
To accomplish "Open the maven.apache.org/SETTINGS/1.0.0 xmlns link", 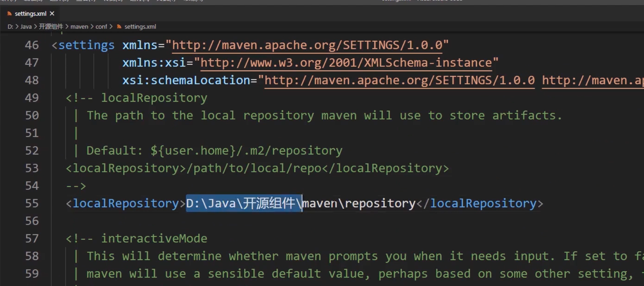I will [x=307, y=45].
